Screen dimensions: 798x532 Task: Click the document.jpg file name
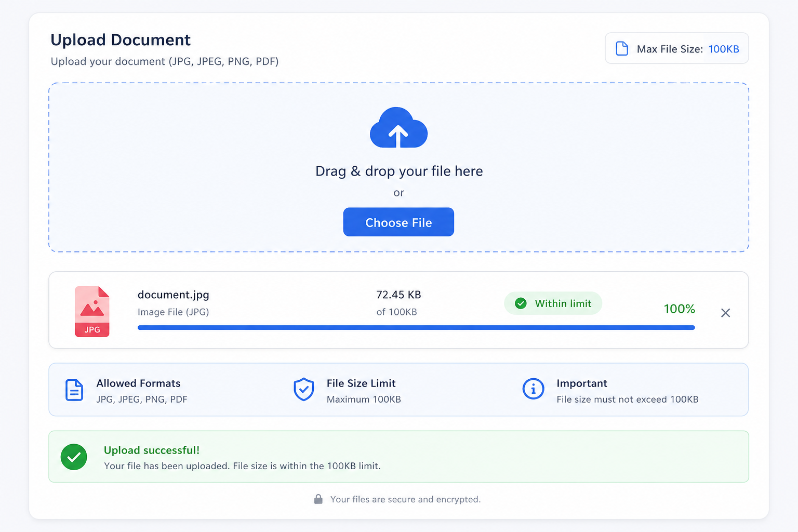point(174,295)
